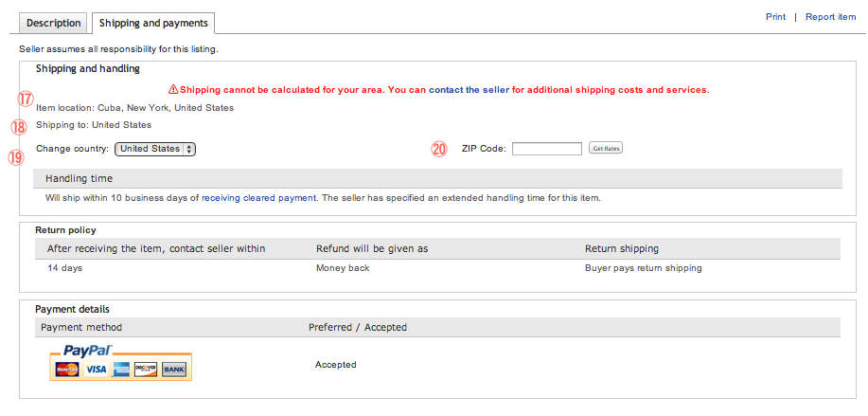This screenshot has height=416, width=868.
Task: Click the circled 17 annotation marker
Action: (x=25, y=99)
